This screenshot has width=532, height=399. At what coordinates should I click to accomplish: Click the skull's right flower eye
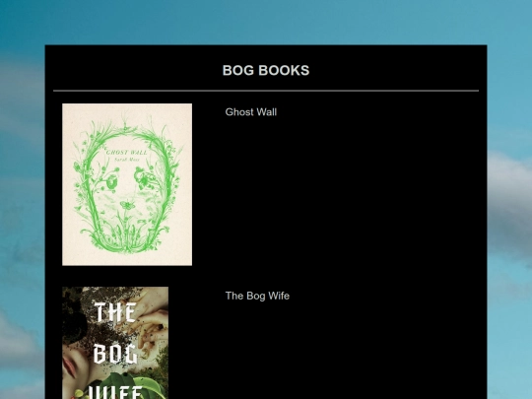tap(142, 178)
